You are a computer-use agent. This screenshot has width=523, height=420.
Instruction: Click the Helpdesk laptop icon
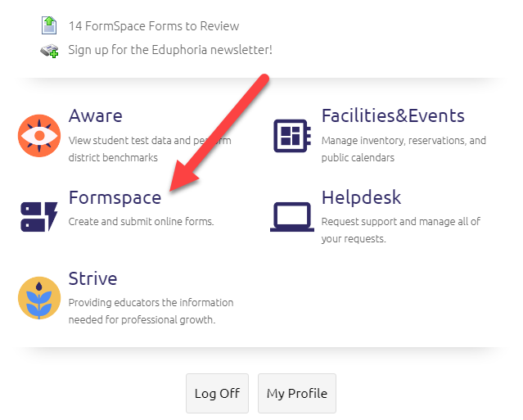292,216
